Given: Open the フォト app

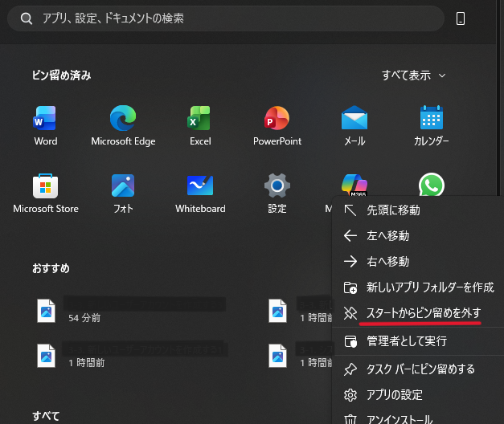Looking at the screenshot, I should [123, 193].
